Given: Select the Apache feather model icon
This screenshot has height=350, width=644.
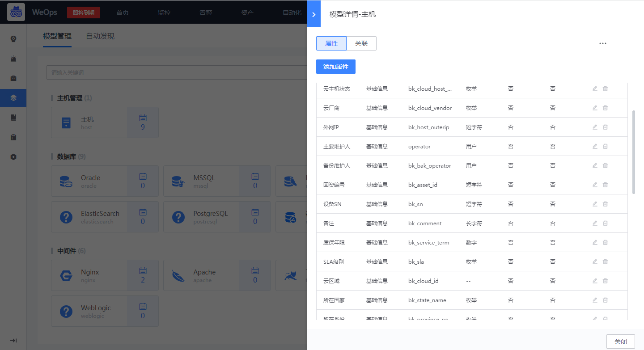Looking at the screenshot, I should click(x=178, y=275).
